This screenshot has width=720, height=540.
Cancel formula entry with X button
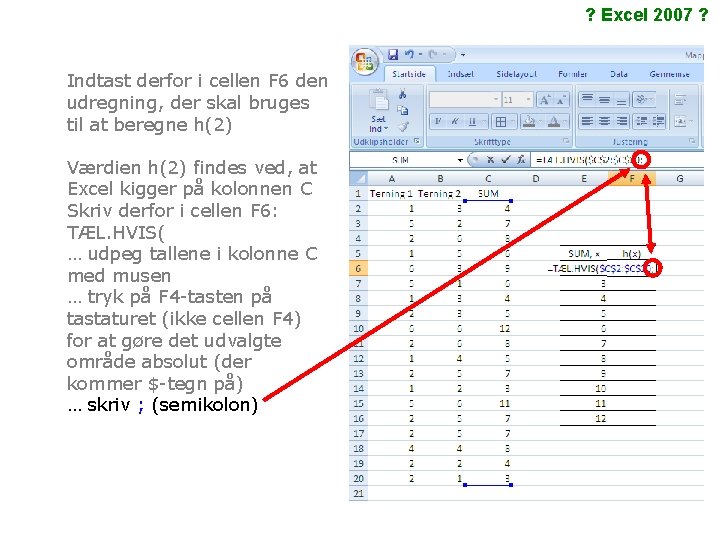pyautogui.click(x=490, y=160)
